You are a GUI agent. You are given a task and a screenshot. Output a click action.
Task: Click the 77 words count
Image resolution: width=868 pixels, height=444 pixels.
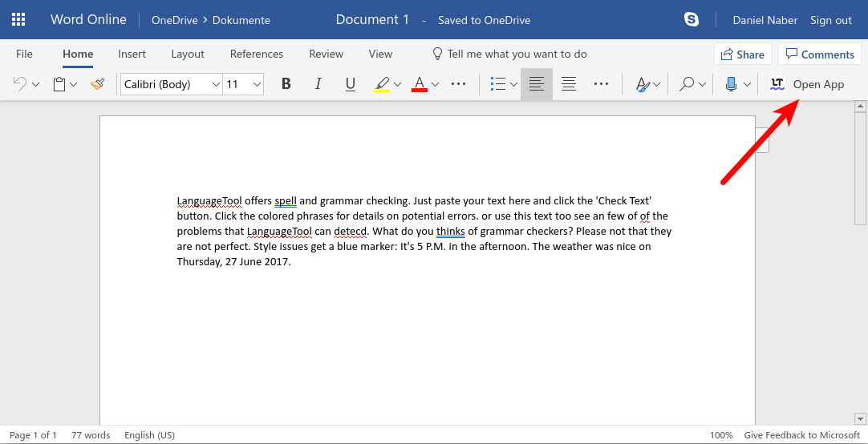(x=91, y=435)
